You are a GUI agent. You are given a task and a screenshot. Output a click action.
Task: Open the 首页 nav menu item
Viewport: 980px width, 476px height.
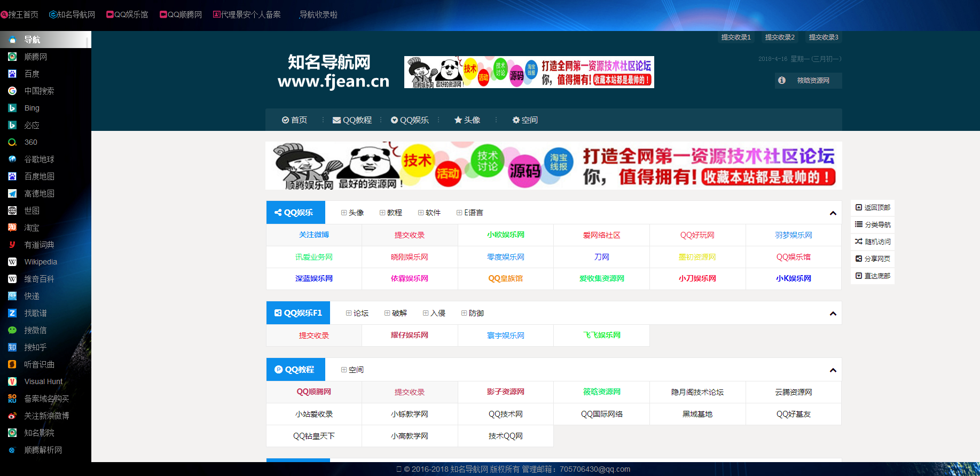coord(294,120)
